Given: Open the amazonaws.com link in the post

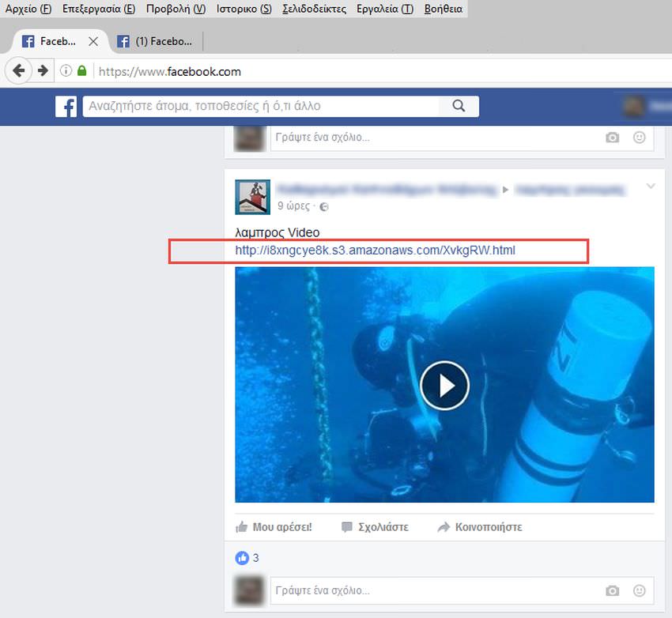Looking at the screenshot, I should point(376,251).
